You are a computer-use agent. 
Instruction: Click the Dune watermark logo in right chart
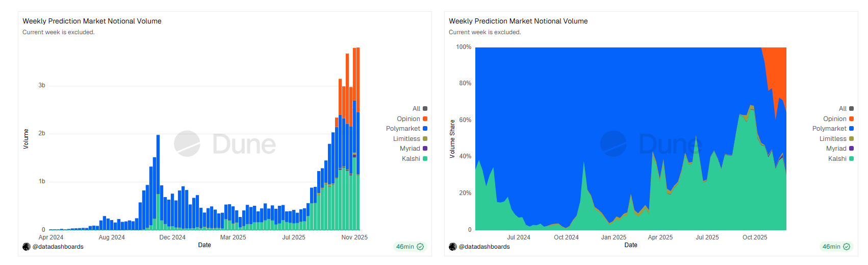[x=614, y=143]
